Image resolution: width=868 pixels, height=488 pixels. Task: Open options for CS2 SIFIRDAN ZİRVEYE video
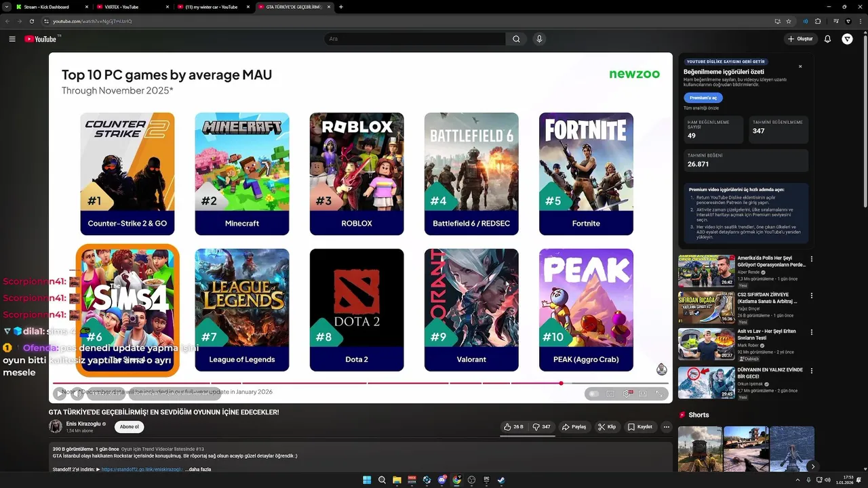click(x=812, y=296)
